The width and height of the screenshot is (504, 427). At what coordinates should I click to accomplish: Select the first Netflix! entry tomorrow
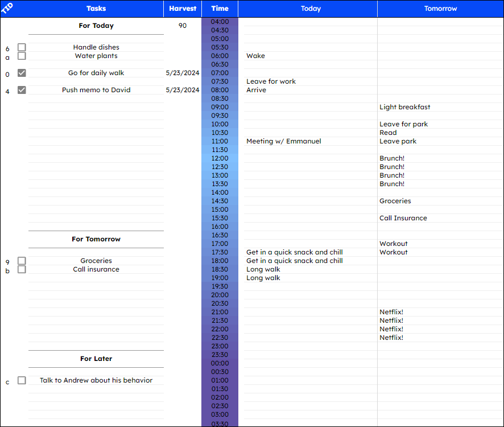[x=391, y=312]
